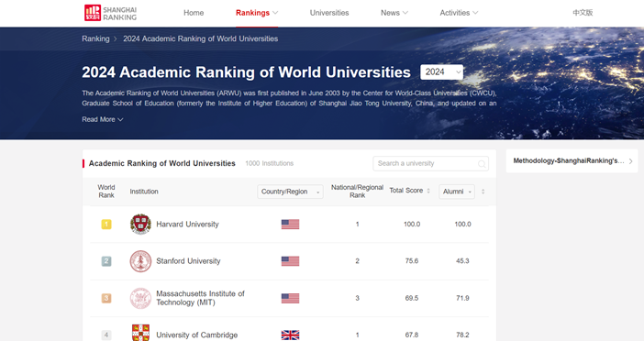Viewport: 644px width, 341px height.
Task: Expand the Read More description
Action: pyautogui.click(x=102, y=119)
